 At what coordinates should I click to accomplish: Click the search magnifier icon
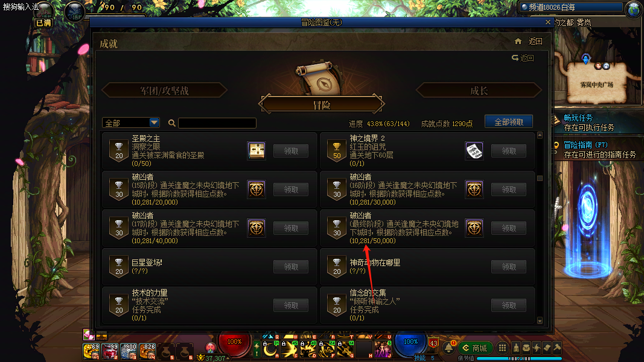coord(171,122)
